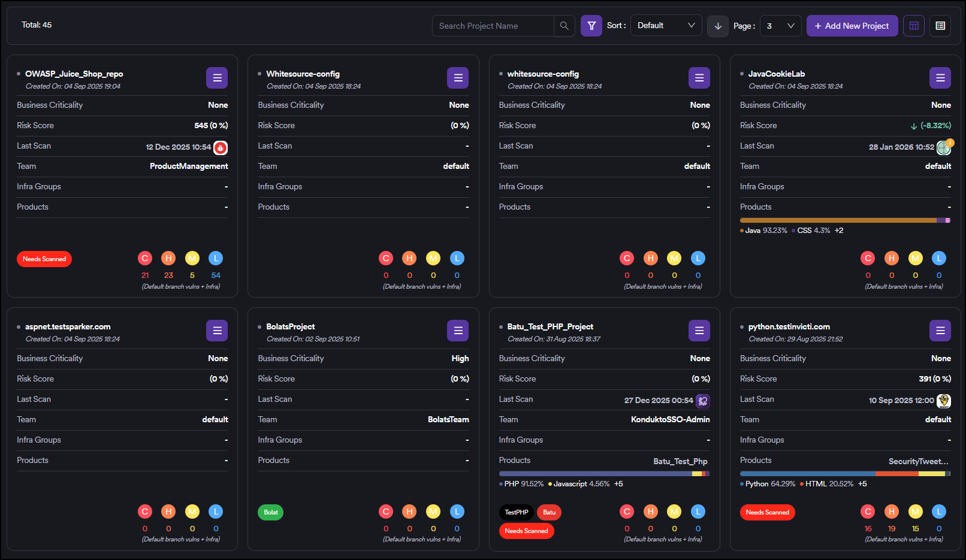The height and width of the screenshot is (560, 966).
Task: Open the Page number dropdown
Action: 780,26
